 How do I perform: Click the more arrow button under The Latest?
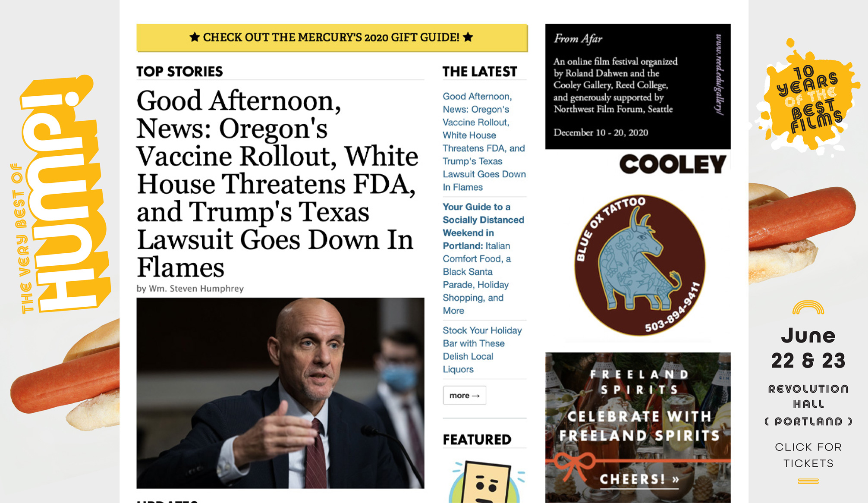pyautogui.click(x=464, y=395)
